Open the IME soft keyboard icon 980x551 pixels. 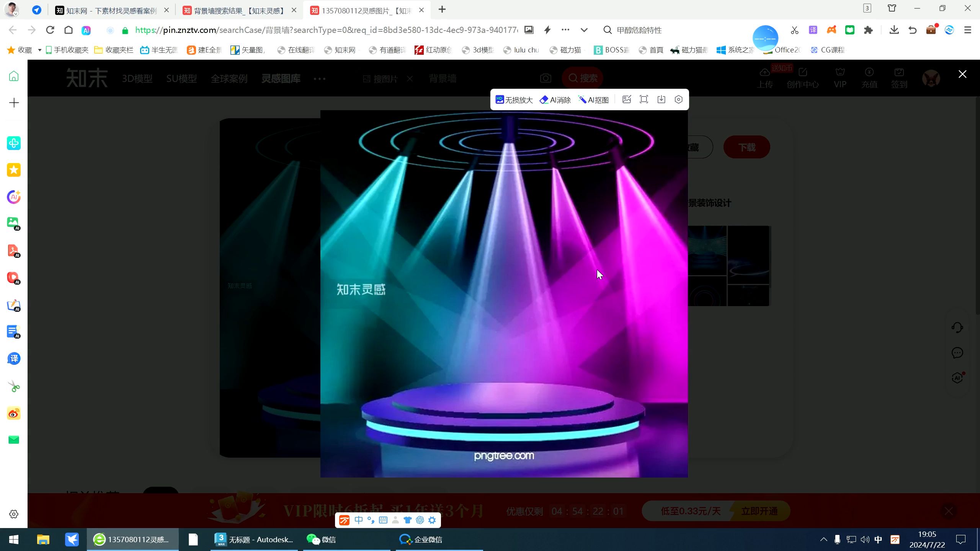(383, 520)
